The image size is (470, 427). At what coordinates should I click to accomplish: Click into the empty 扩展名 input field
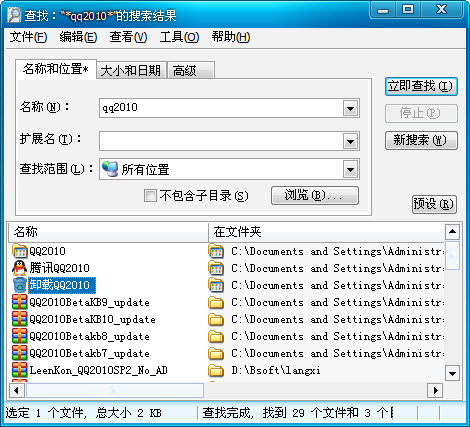click(x=222, y=141)
